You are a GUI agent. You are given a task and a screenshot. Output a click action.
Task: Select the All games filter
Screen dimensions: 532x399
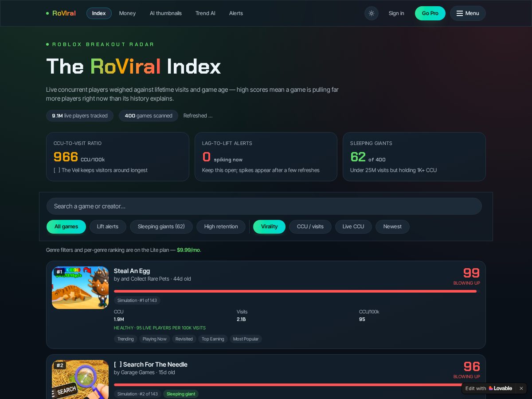(x=66, y=227)
